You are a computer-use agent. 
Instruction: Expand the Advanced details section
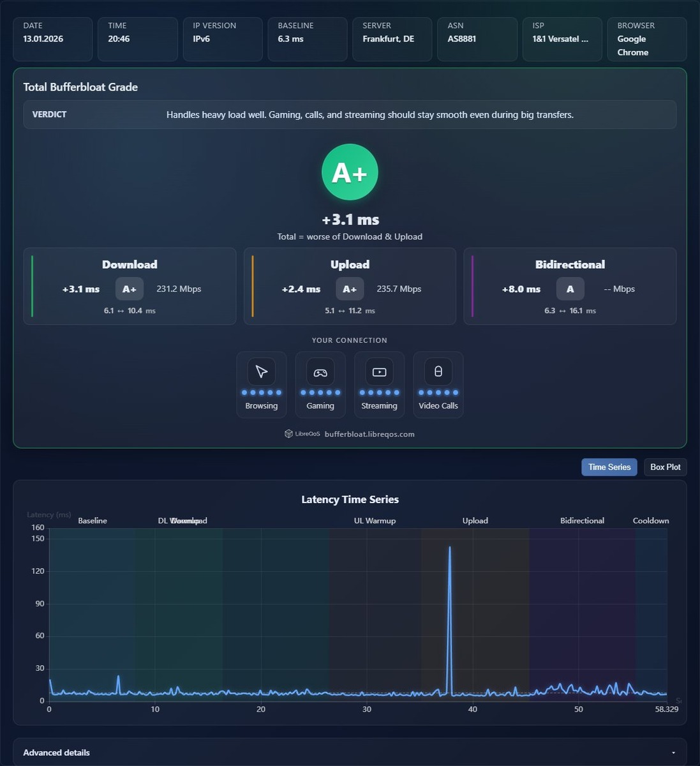point(350,753)
